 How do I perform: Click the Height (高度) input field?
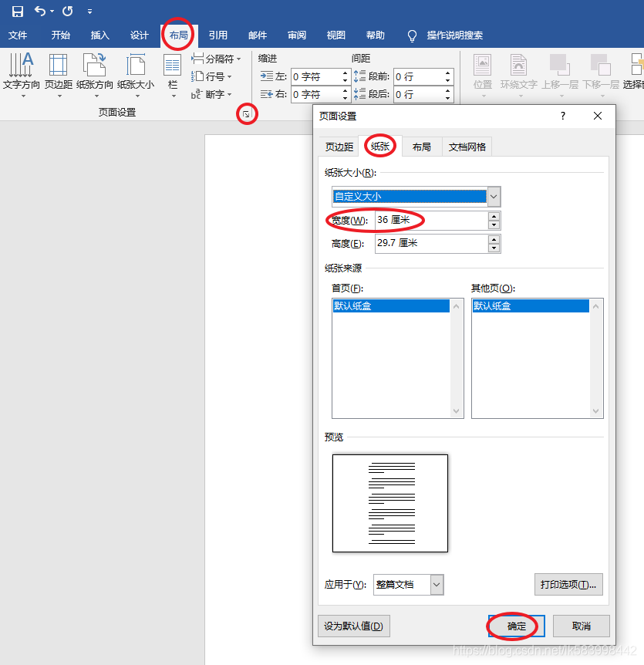[x=432, y=244]
